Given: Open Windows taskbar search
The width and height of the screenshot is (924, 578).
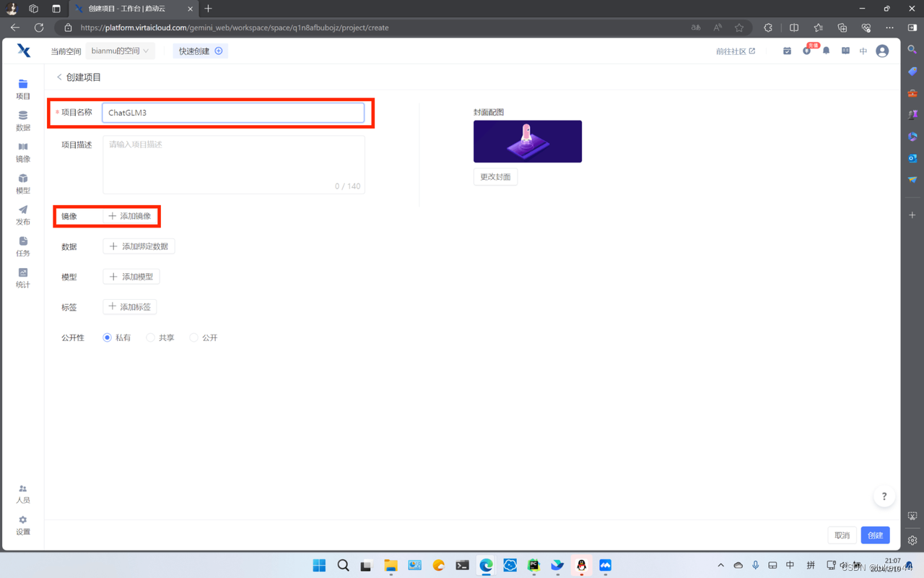Looking at the screenshot, I should click(343, 565).
